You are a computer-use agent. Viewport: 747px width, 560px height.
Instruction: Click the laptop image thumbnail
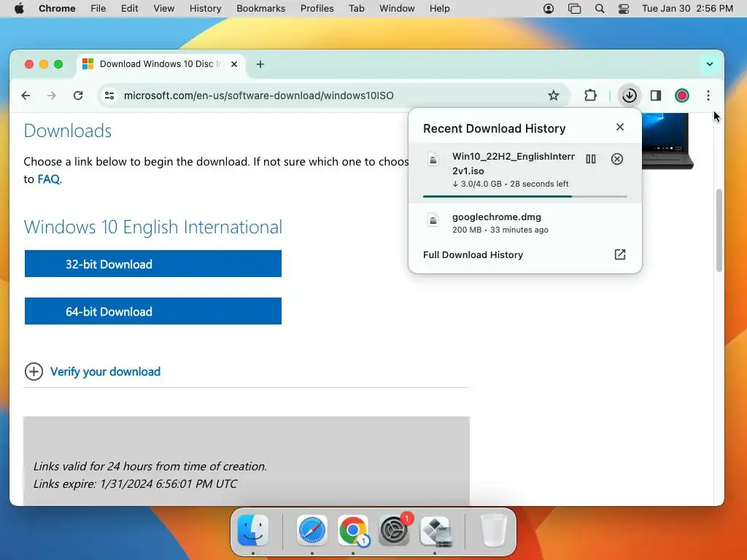click(667, 141)
